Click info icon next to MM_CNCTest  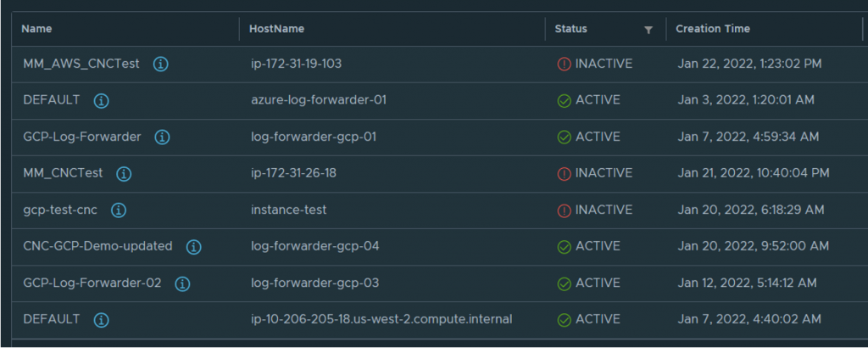click(124, 173)
